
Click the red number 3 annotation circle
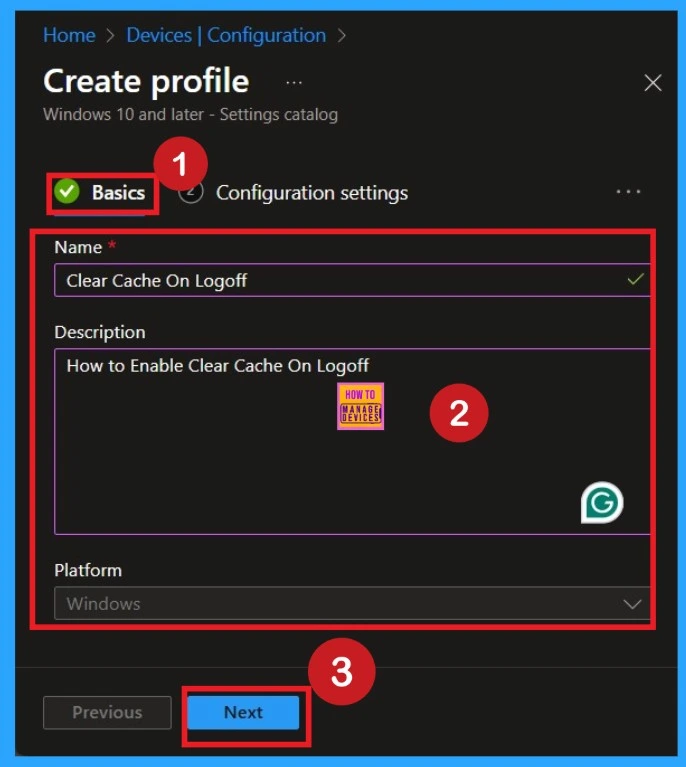coord(341,673)
